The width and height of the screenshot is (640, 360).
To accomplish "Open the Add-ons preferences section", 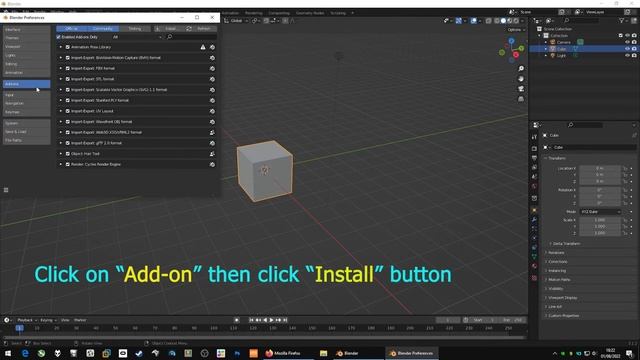I will [x=27, y=84].
